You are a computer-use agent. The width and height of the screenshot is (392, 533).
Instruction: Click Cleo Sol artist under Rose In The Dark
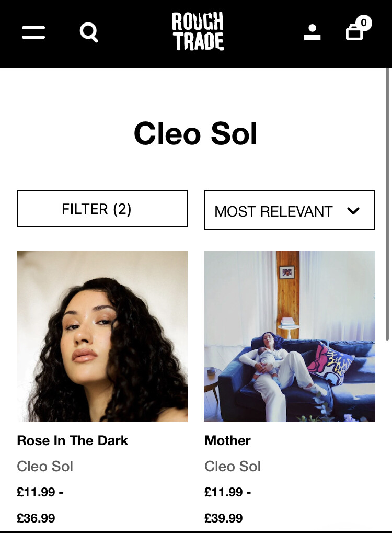[45, 467]
